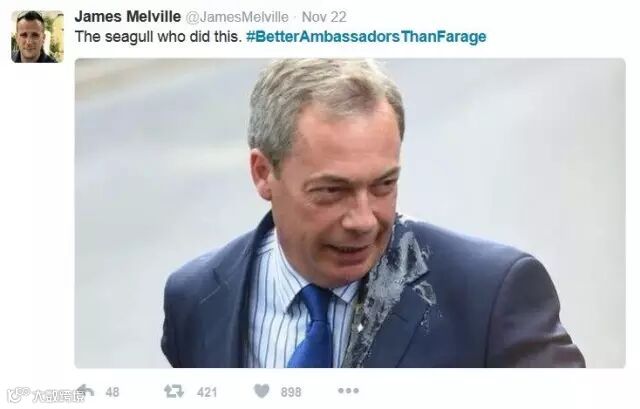
Task: Enlarge the attached photo of the man in suit
Action: coord(350,213)
